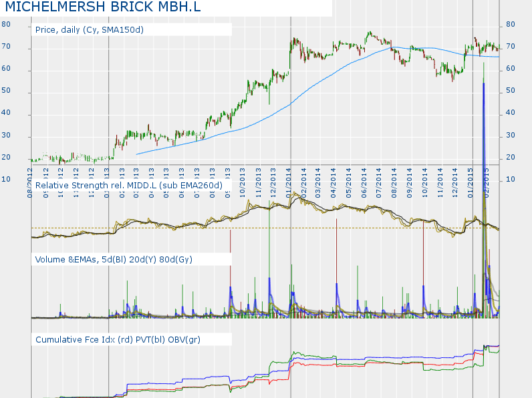Click the 10/2013 date label

pos(242,183)
